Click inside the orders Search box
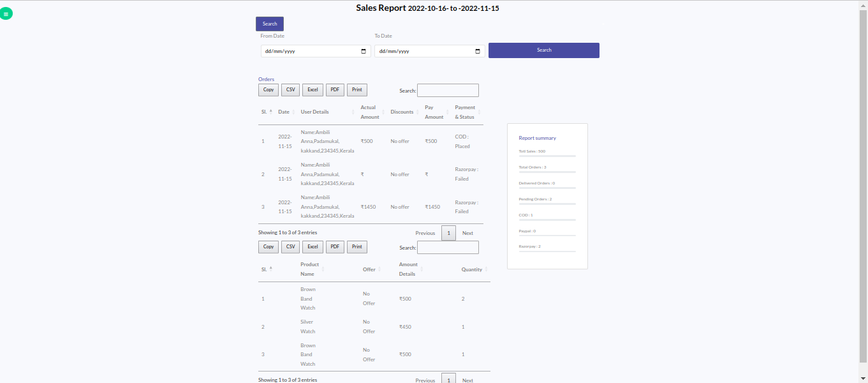Viewport: 868px width, 383px height. (x=448, y=90)
